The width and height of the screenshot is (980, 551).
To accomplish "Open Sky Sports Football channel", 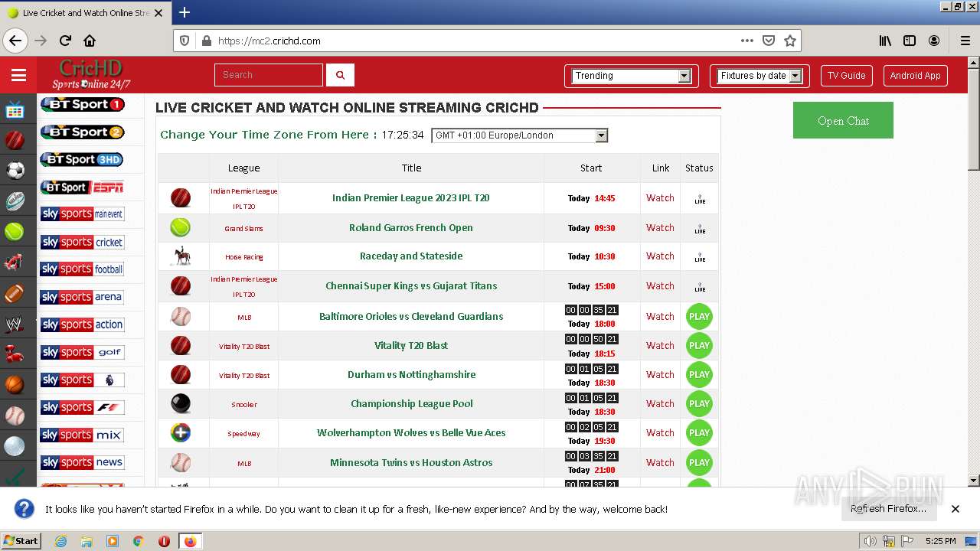I will 82,269.
